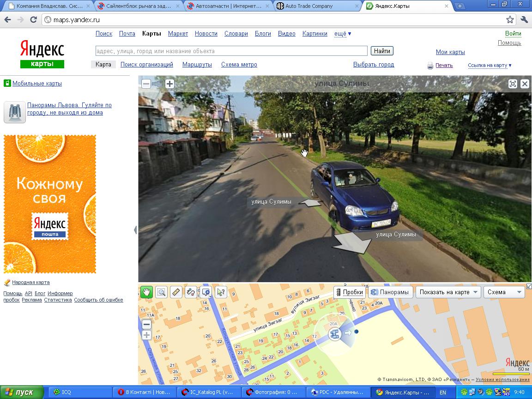Open a new browser tab
This screenshot has height=399, width=532.
tap(460, 6)
